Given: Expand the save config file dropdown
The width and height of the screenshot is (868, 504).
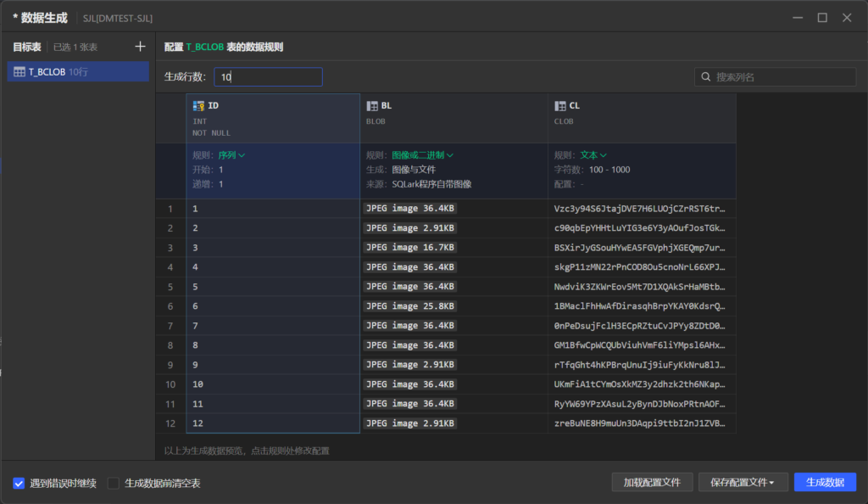Looking at the screenshot, I should [743, 482].
